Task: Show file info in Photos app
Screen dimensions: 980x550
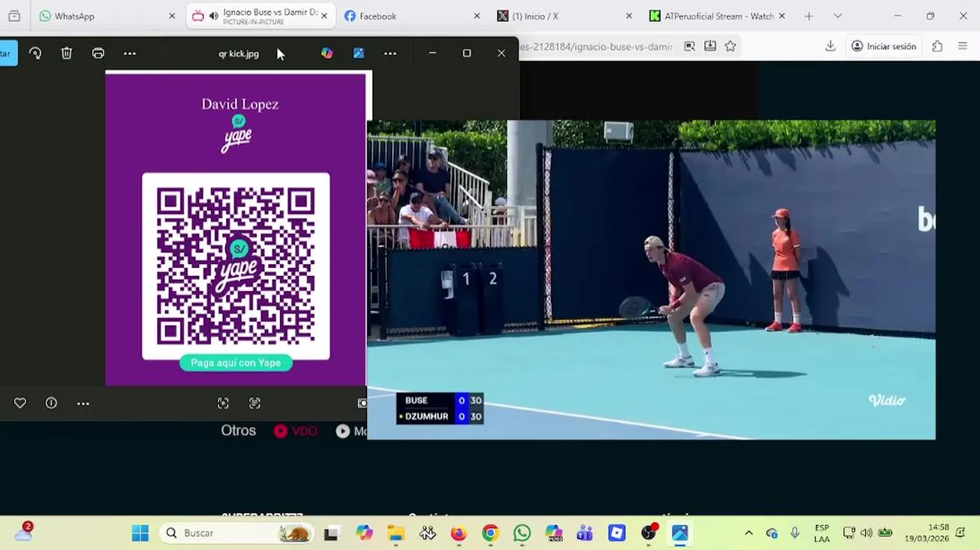Action: (x=51, y=403)
